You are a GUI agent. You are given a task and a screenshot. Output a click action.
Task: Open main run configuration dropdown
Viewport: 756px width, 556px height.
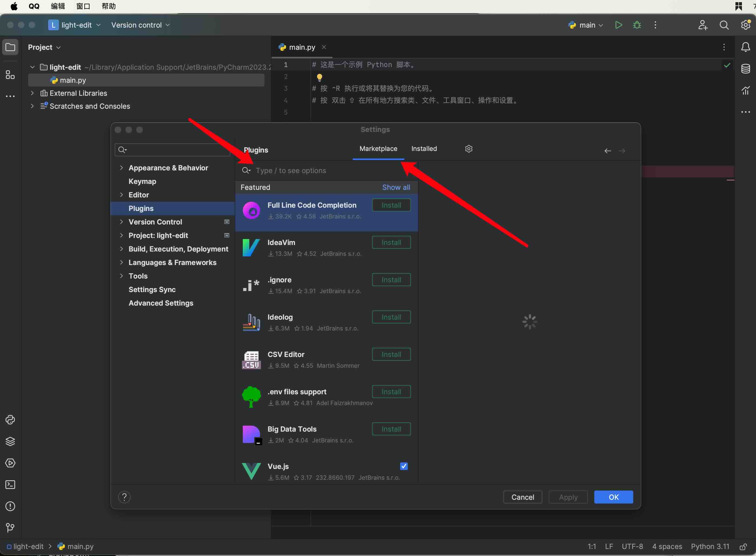tap(586, 25)
